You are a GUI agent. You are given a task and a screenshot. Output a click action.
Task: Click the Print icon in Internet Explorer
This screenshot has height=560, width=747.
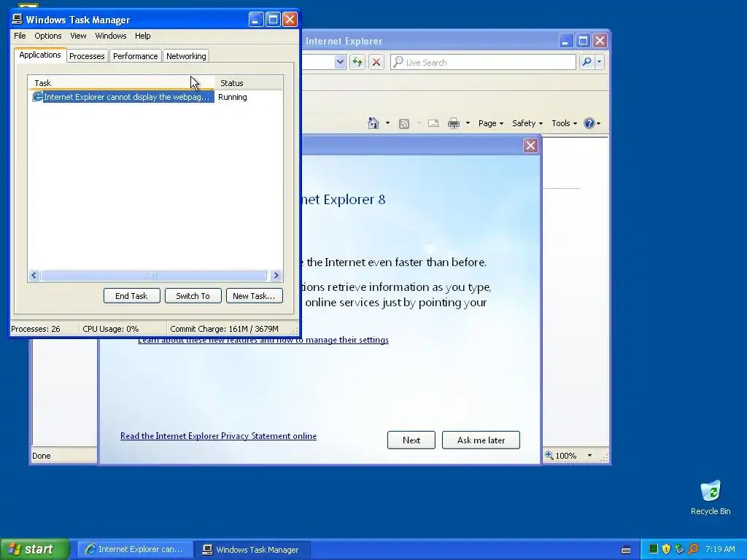click(x=454, y=123)
